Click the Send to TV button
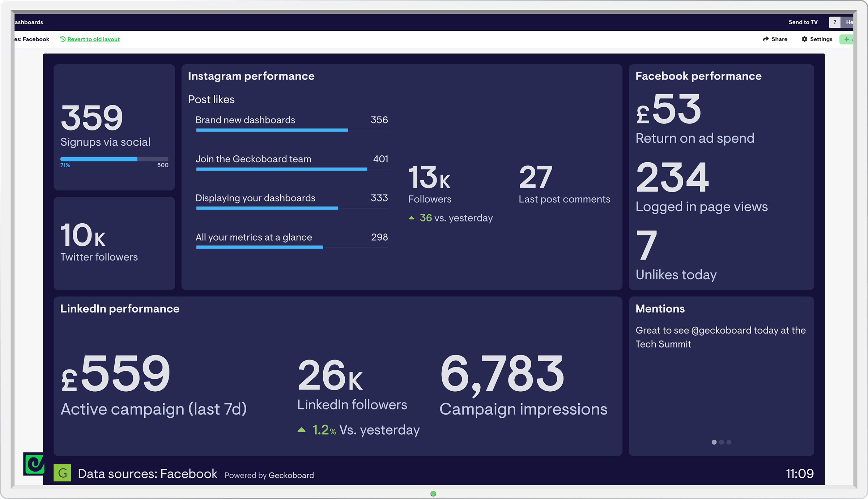Viewport: 868px width, 499px height. (x=803, y=22)
